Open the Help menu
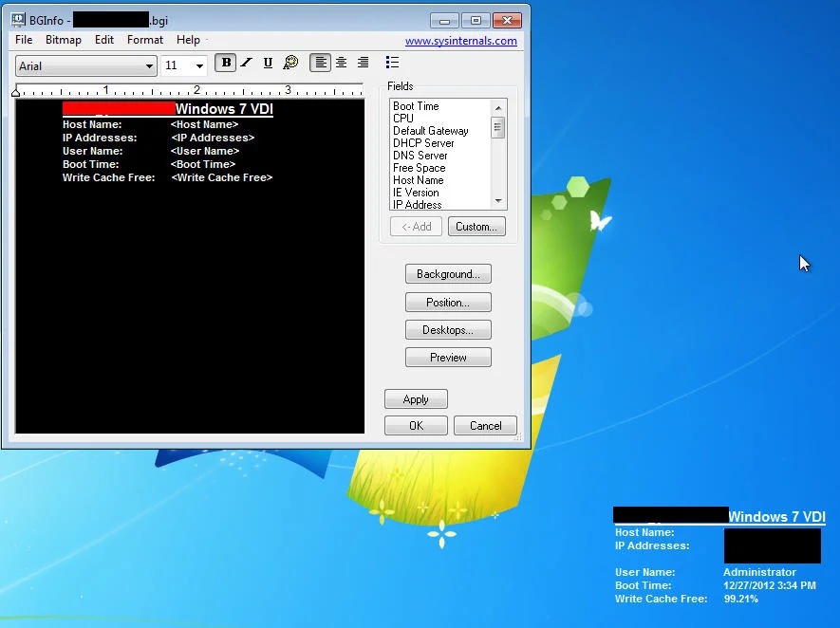The image size is (840, 628). click(x=188, y=40)
